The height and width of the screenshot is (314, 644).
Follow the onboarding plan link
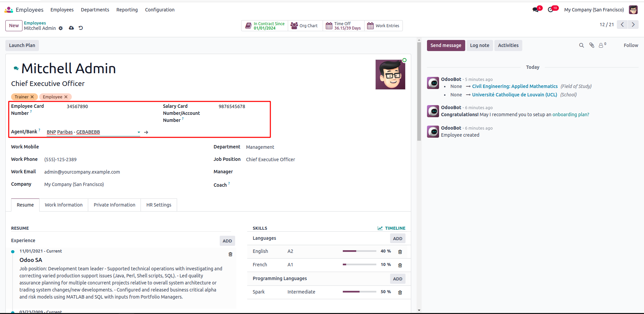(x=571, y=115)
